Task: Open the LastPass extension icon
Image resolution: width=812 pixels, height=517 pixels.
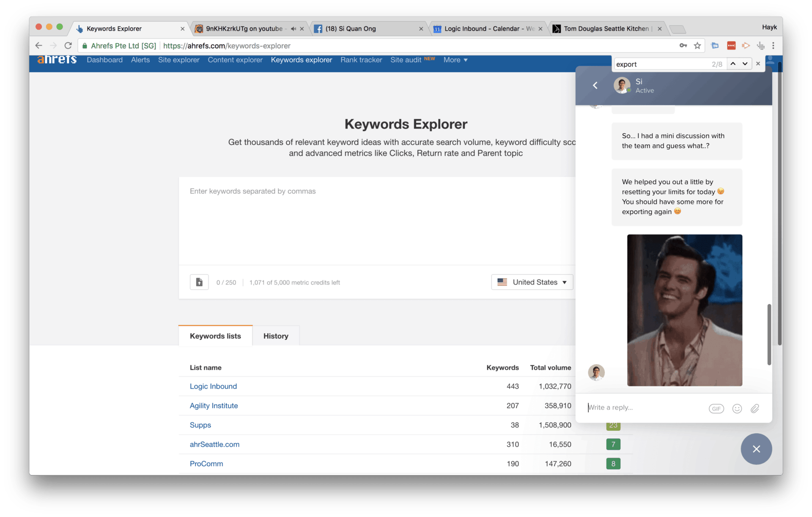Action: 731,45
